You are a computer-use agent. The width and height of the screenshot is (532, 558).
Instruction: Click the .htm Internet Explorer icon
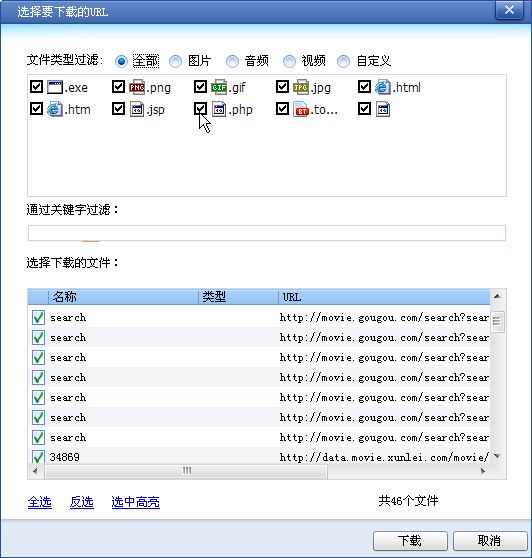[x=55, y=109]
